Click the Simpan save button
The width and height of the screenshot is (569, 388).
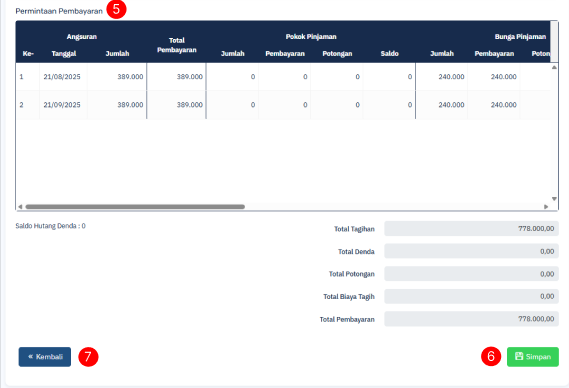point(532,357)
